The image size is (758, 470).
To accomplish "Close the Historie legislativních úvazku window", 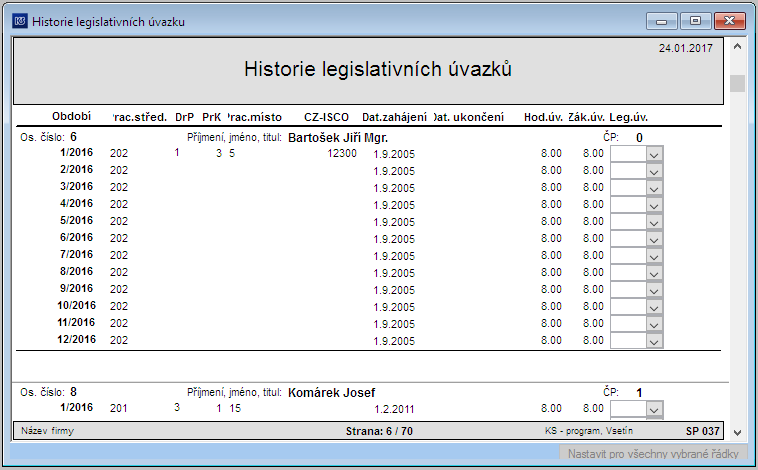I will (729, 21).
